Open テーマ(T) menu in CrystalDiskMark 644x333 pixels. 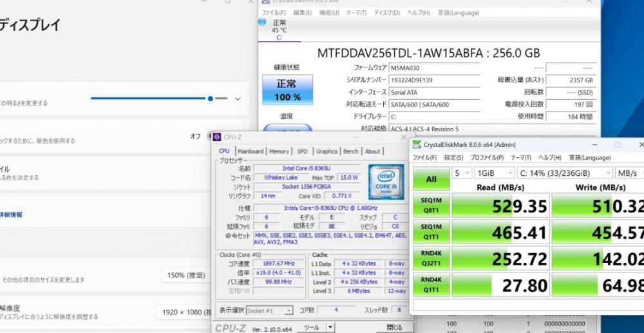tap(520, 158)
